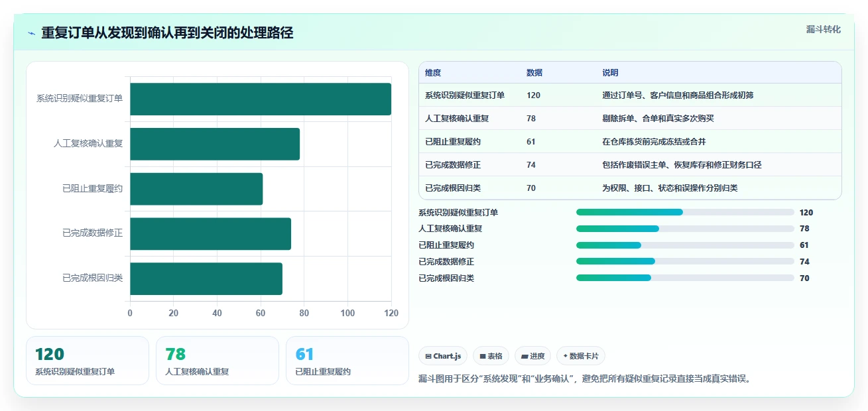This screenshot has width=868, height=411.
Task: Click table cell 已完成数据修正
Action: pos(453,165)
